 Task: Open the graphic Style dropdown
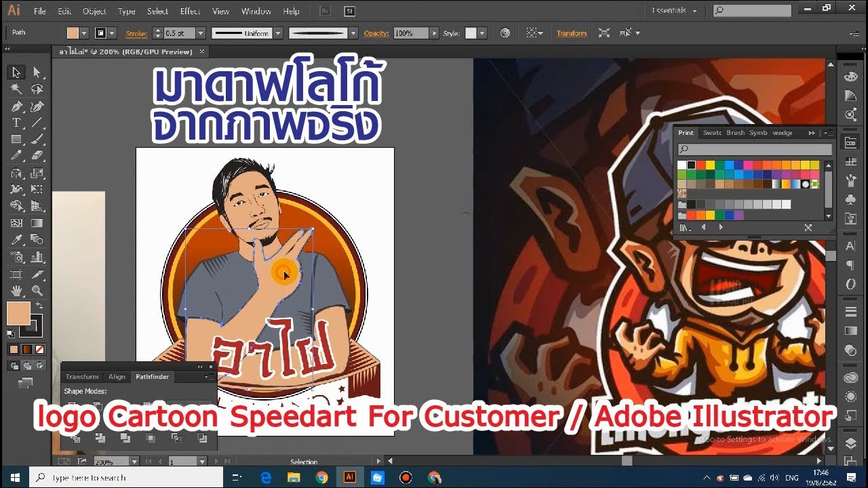coord(481,33)
